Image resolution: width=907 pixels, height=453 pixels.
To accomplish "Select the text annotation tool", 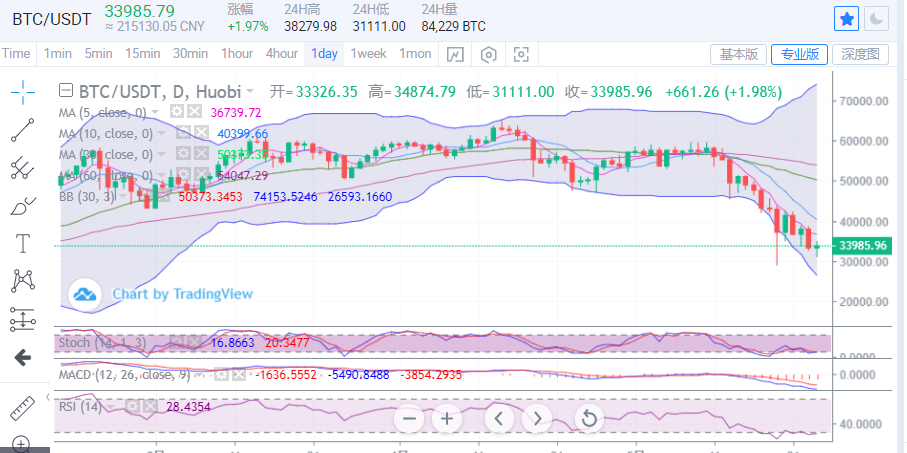I will [x=23, y=244].
